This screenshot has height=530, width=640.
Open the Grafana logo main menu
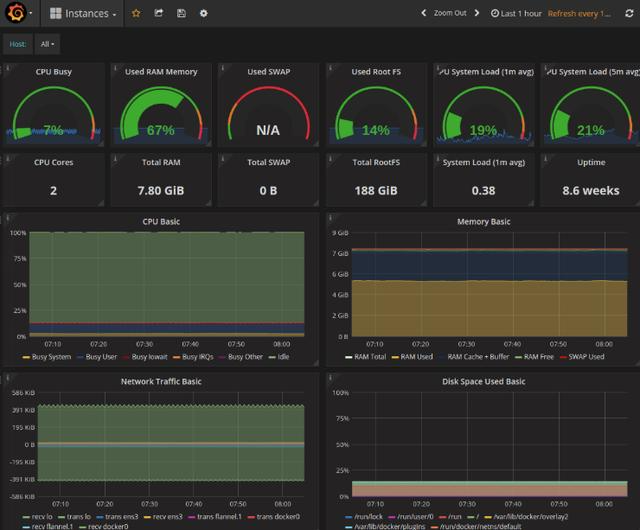[16, 13]
